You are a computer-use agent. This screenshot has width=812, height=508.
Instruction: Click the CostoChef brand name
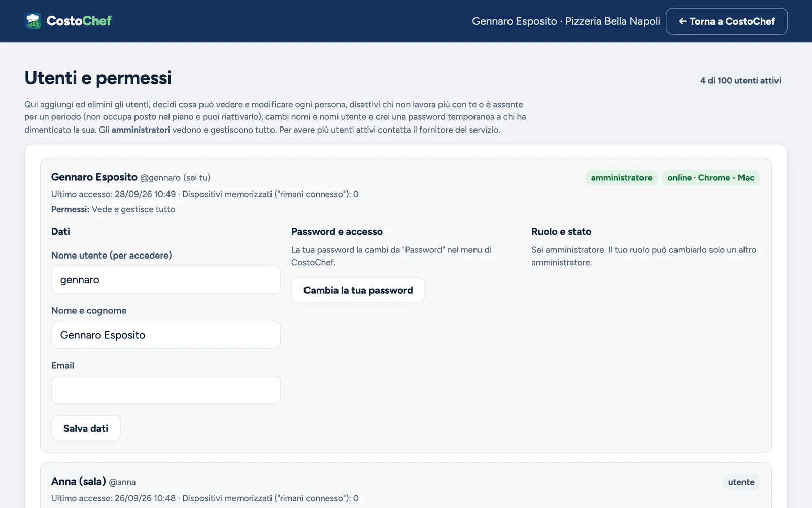coord(79,21)
